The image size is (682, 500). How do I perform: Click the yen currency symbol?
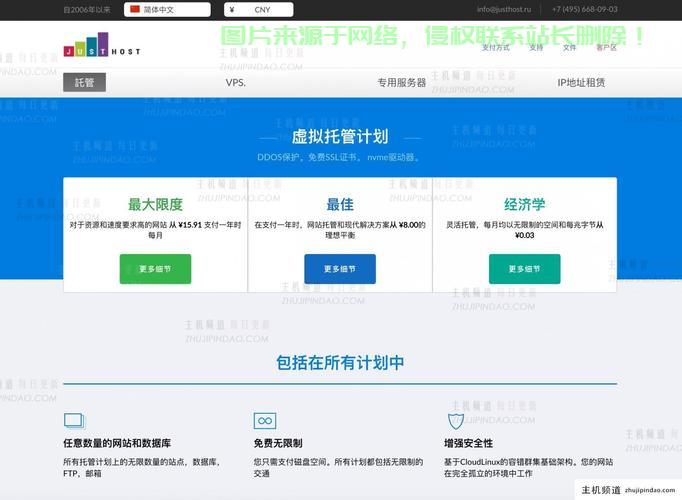click(x=231, y=9)
